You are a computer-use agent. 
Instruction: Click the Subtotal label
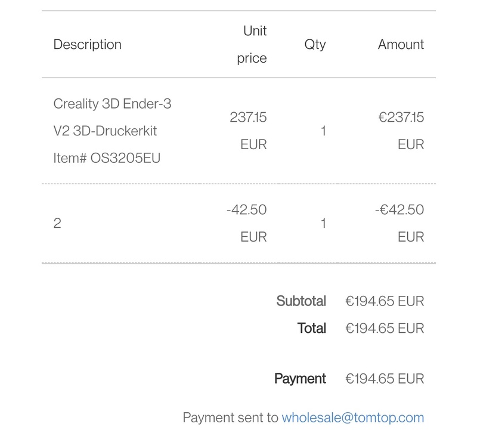pos(301,301)
